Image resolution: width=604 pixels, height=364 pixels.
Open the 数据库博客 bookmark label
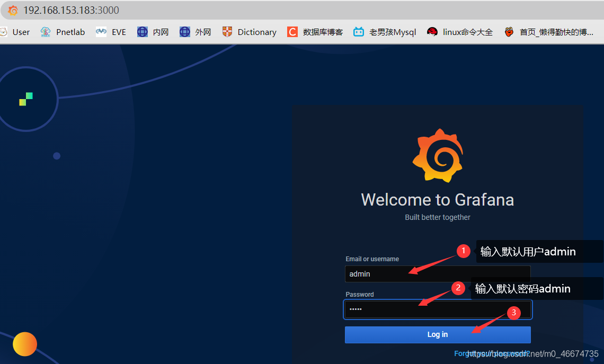[x=323, y=32]
